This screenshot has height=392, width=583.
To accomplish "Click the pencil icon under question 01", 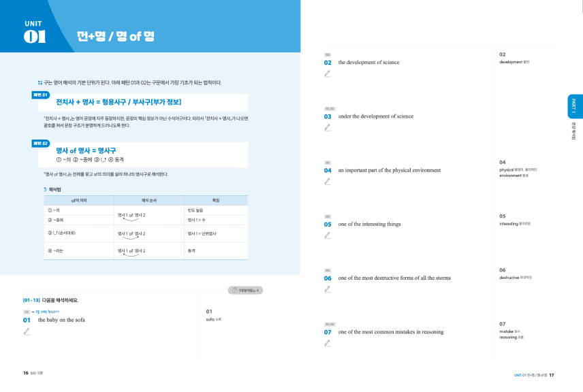I will tap(27, 331).
